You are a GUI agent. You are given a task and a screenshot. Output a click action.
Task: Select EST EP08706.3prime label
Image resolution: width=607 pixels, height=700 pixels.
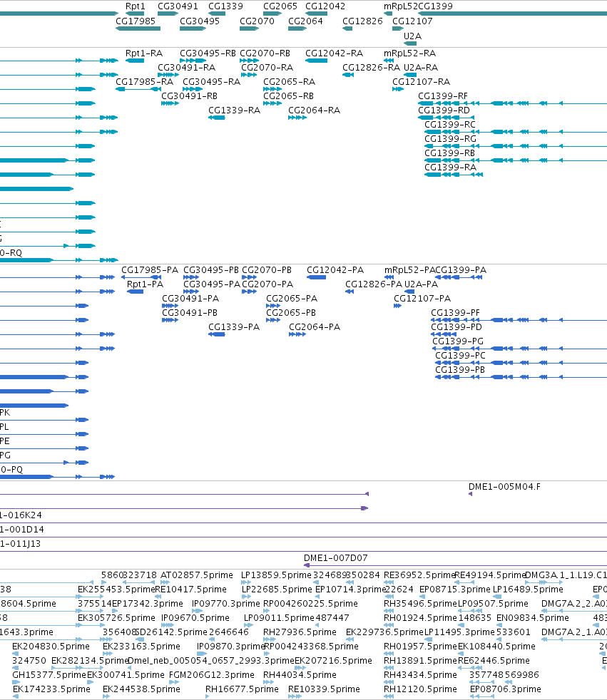(505, 689)
